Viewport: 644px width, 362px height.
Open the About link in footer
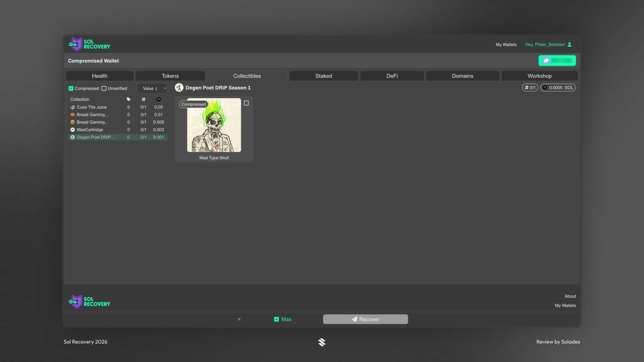570,296
